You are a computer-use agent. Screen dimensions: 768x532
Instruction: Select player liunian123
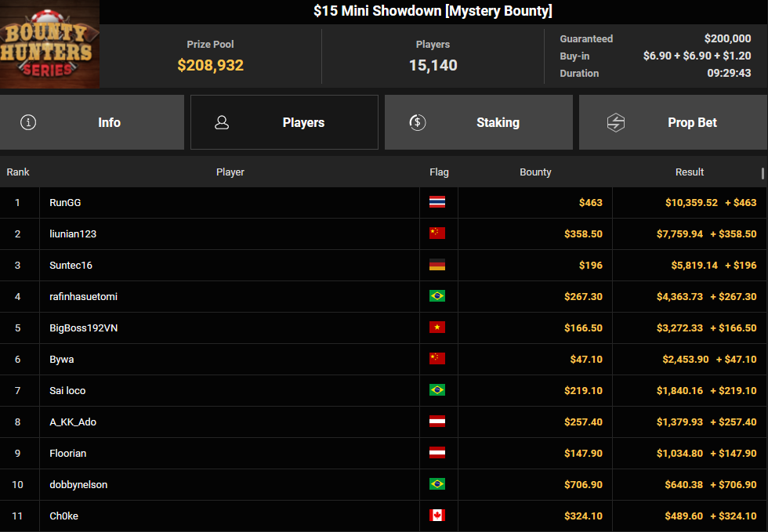(73, 233)
